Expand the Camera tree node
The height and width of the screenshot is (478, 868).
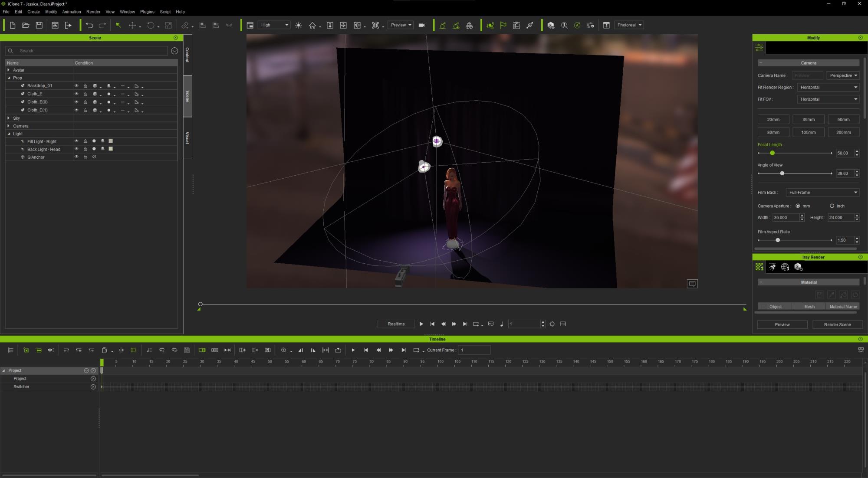pyautogui.click(x=9, y=126)
